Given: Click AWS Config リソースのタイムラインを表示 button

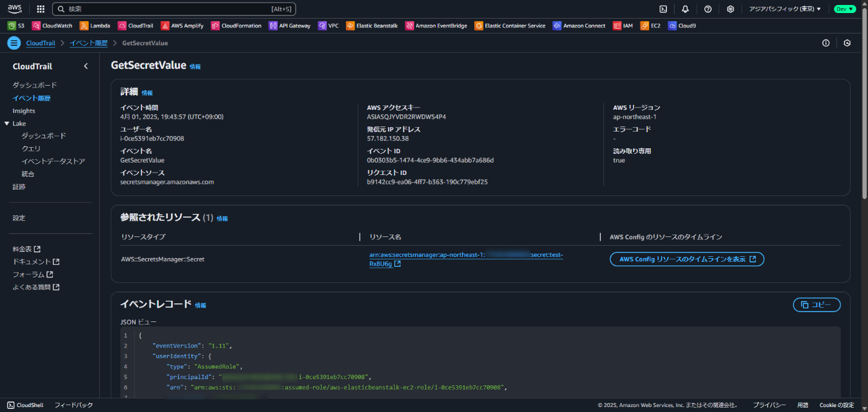Looking at the screenshot, I should pos(687,259).
